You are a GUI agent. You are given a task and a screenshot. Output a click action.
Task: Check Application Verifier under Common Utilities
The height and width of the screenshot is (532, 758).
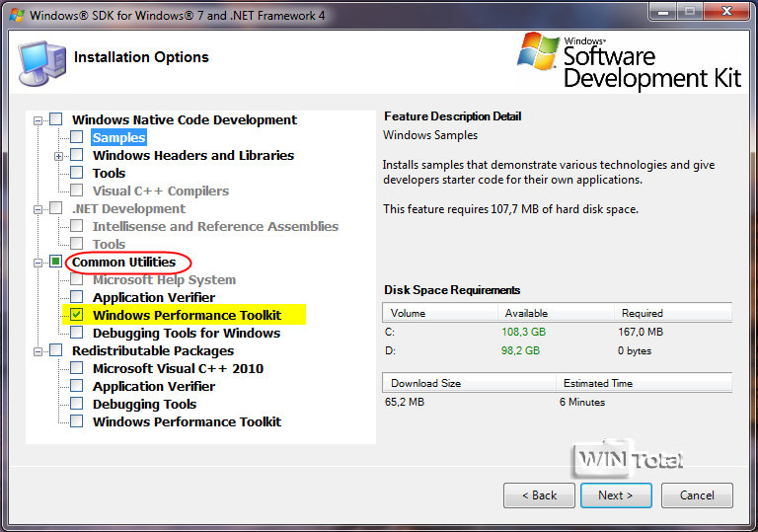77,296
